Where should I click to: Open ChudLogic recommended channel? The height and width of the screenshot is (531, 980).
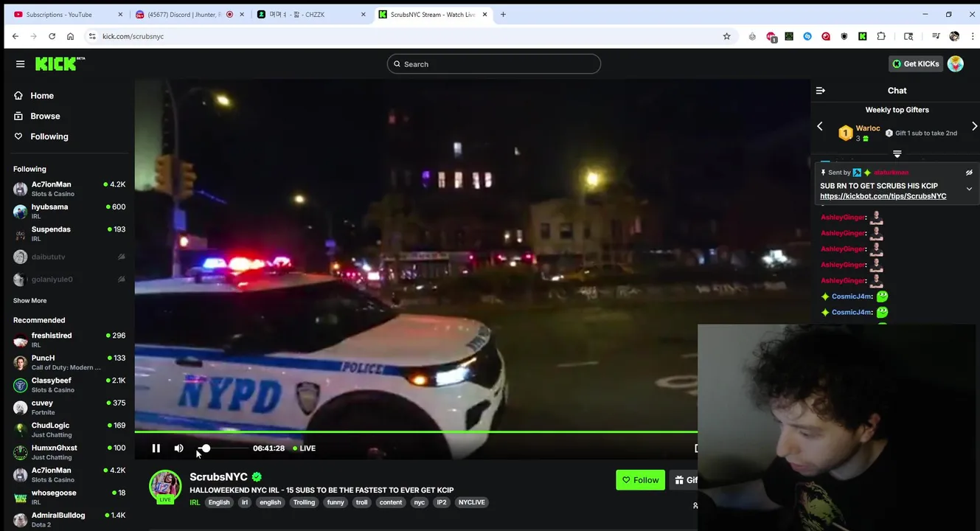[x=69, y=430]
